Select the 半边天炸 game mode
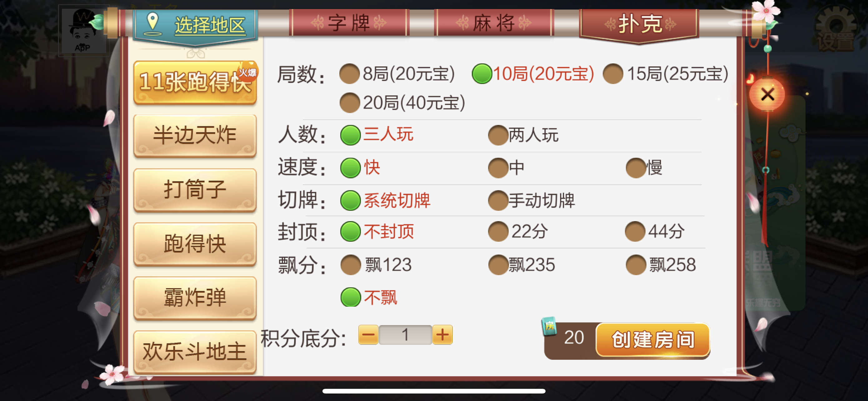 pos(195,135)
